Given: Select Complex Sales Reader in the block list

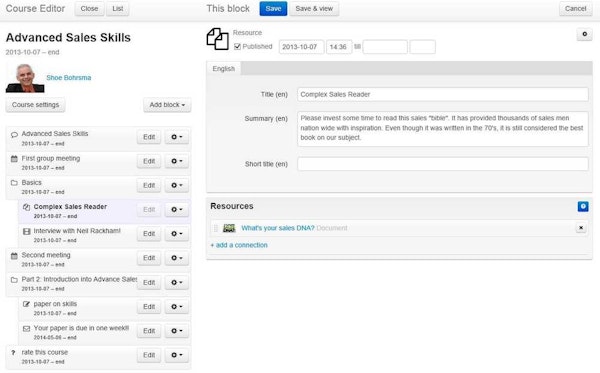Looking at the screenshot, I should 70,207.
